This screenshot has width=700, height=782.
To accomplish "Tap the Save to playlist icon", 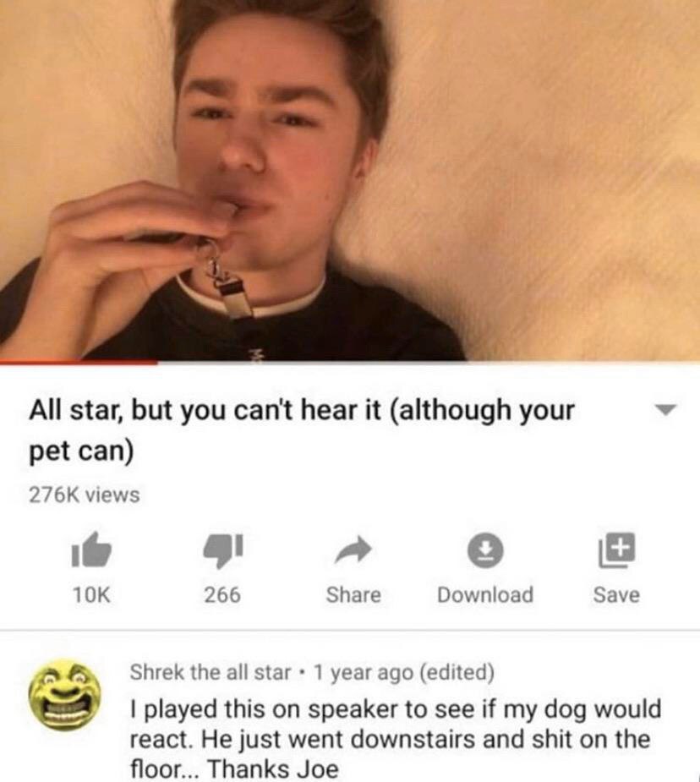I will 617,550.
